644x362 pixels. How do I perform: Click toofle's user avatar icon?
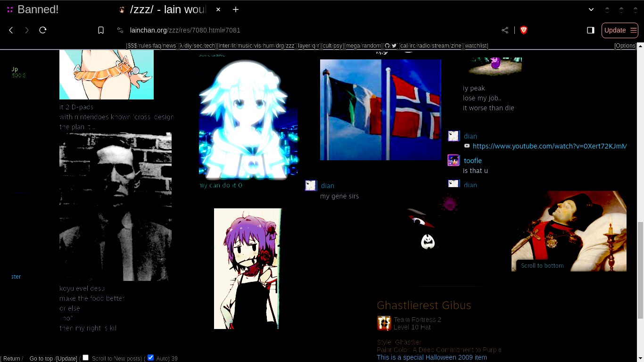pos(454,160)
